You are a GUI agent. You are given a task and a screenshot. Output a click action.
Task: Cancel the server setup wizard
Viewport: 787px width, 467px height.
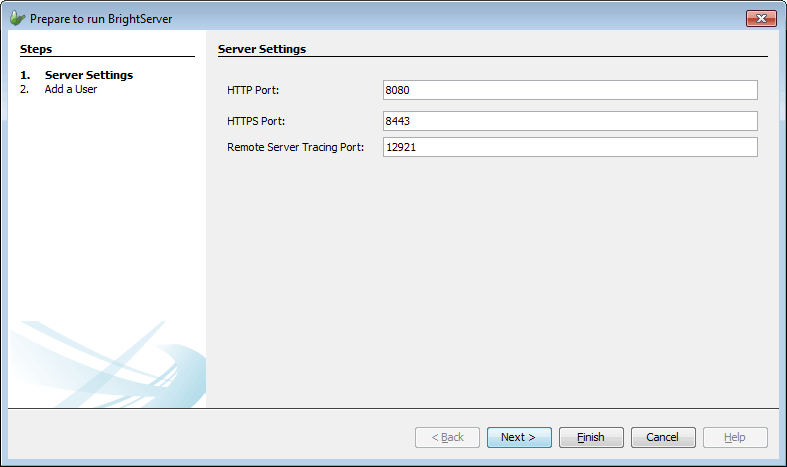[x=662, y=437]
